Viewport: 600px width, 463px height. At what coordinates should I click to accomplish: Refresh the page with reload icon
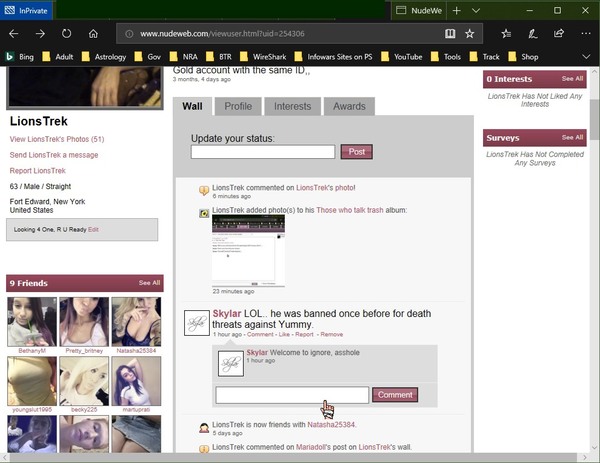[67, 33]
